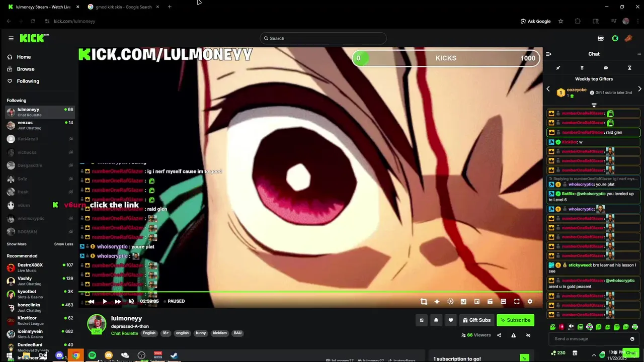The image size is (644, 362).
Task: Click the square icon beside the bell
Action: [x=422, y=320]
